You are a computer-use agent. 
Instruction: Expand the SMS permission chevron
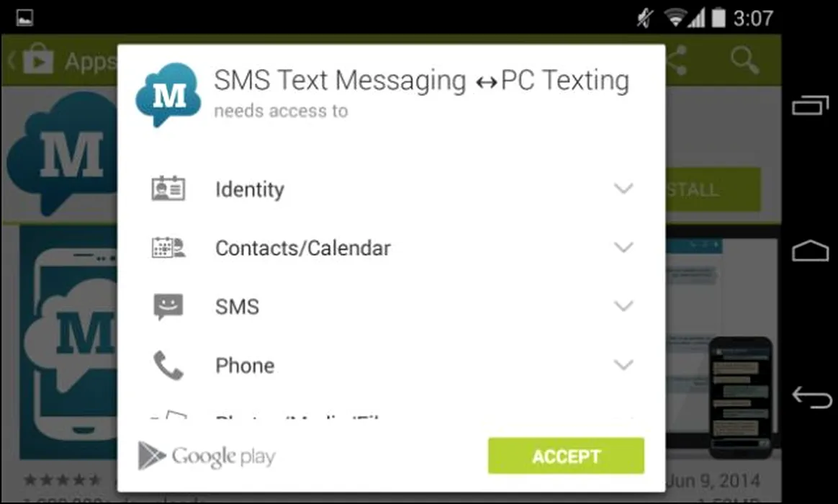pyautogui.click(x=623, y=306)
